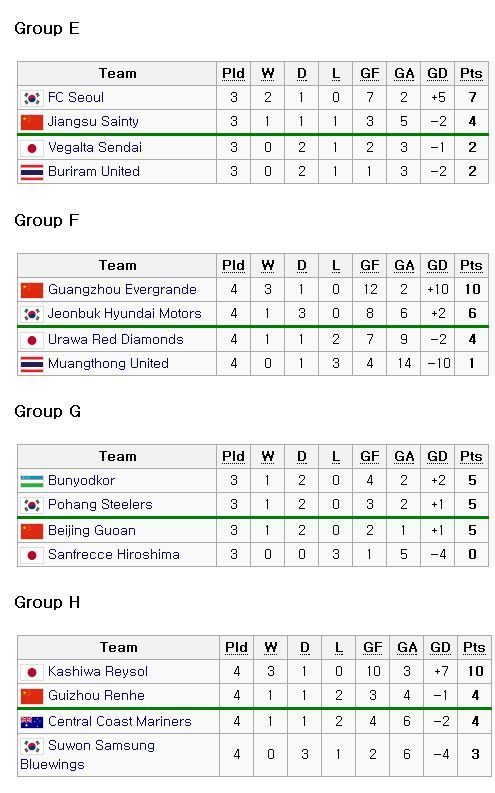This screenshot has width=495, height=793.
Task: Click the Pts header in Group F table
Action: point(471,266)
